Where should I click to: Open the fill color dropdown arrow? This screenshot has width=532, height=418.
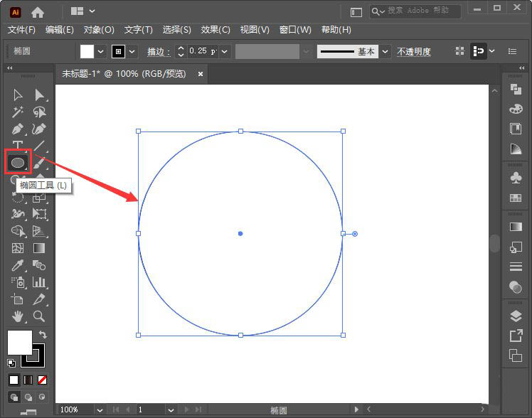[100, 51]
